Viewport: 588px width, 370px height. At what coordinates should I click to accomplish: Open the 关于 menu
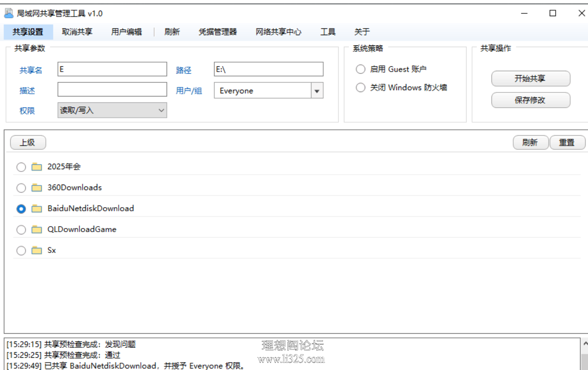click(x=362, y=32)
